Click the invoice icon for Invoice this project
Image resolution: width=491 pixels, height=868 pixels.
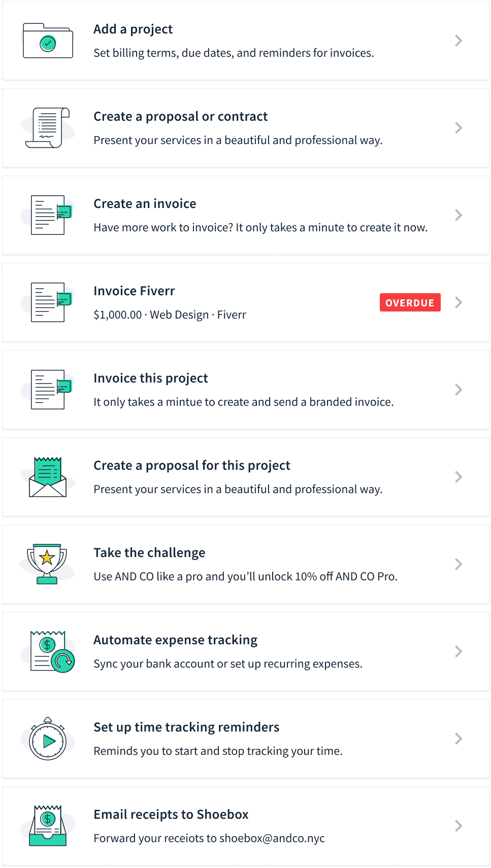[50, 390]
